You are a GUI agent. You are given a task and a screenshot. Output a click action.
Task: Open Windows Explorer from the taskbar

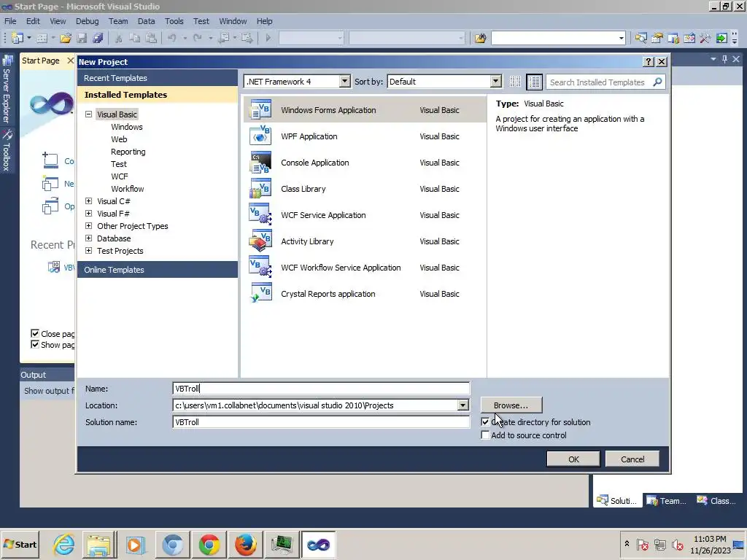(x=98, y=544)
